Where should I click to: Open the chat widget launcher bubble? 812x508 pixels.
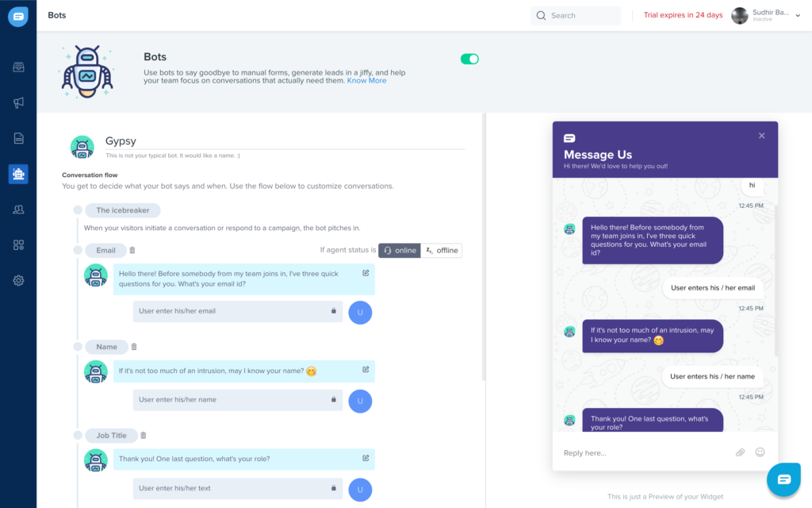point(783,479)
